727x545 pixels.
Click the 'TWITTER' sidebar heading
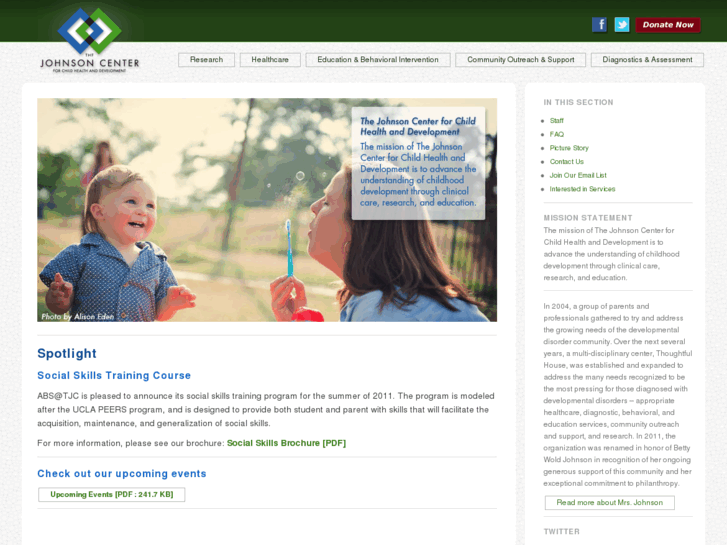(x=561, y=532)
